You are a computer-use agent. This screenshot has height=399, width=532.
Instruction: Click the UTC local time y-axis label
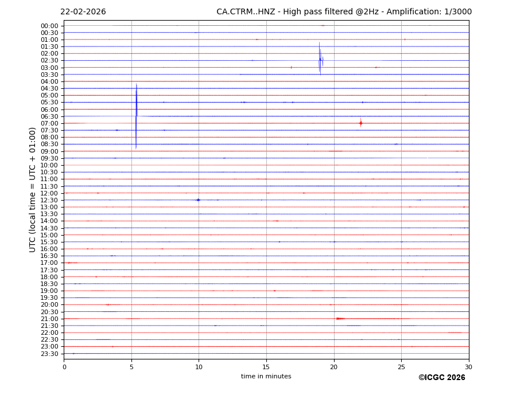(33, 189)
